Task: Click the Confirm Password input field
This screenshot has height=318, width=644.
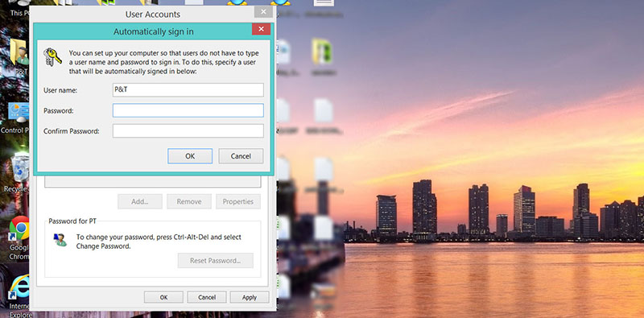Action: (x=188, y=131)
